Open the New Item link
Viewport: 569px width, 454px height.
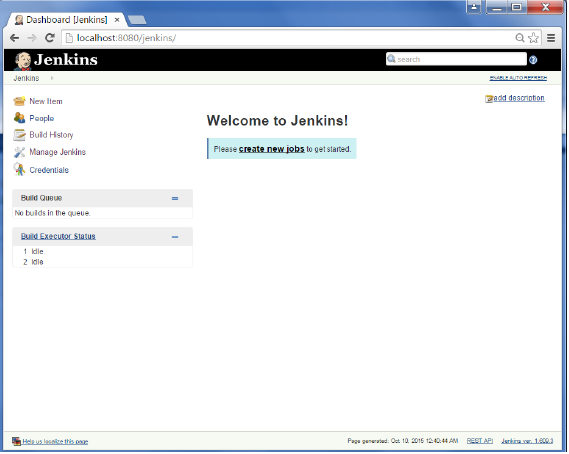click(46, 101)
